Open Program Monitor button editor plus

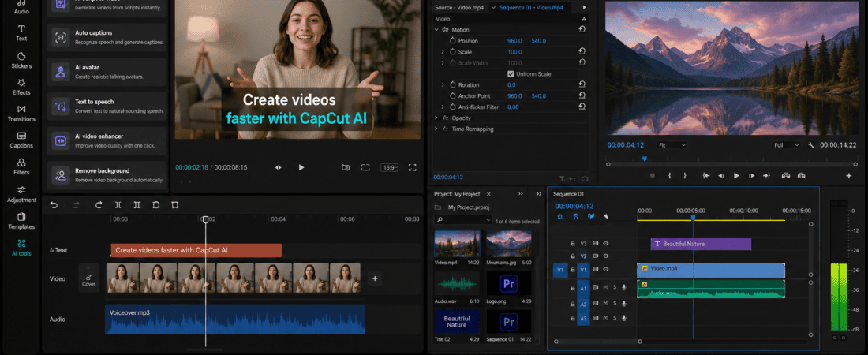848,176
